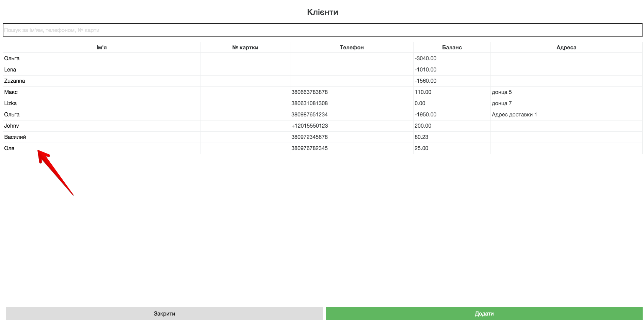Click the Баланс column header
Image resolution: width=644 pixels, height=322 pixels.
[452, 48]
